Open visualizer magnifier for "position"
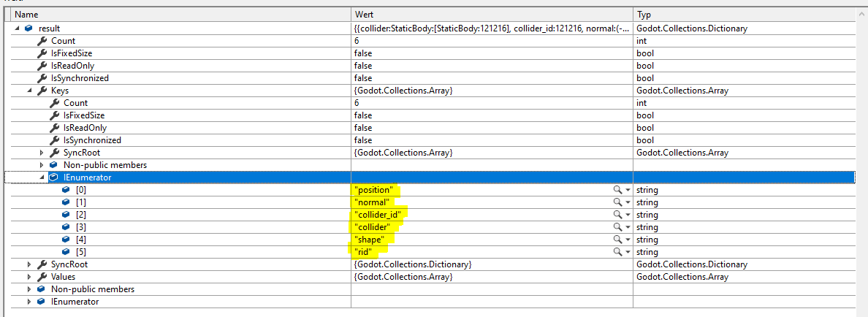 click(617, 190)
